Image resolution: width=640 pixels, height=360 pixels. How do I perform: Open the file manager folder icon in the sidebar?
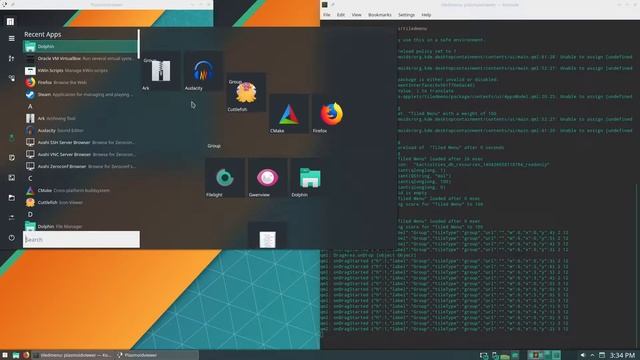tap(11, 198)
